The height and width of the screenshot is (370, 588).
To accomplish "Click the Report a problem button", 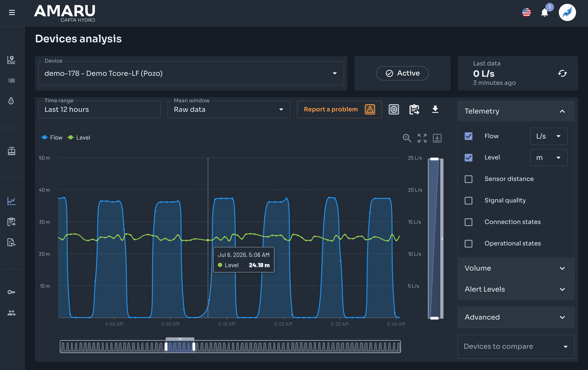I will 339,109.
